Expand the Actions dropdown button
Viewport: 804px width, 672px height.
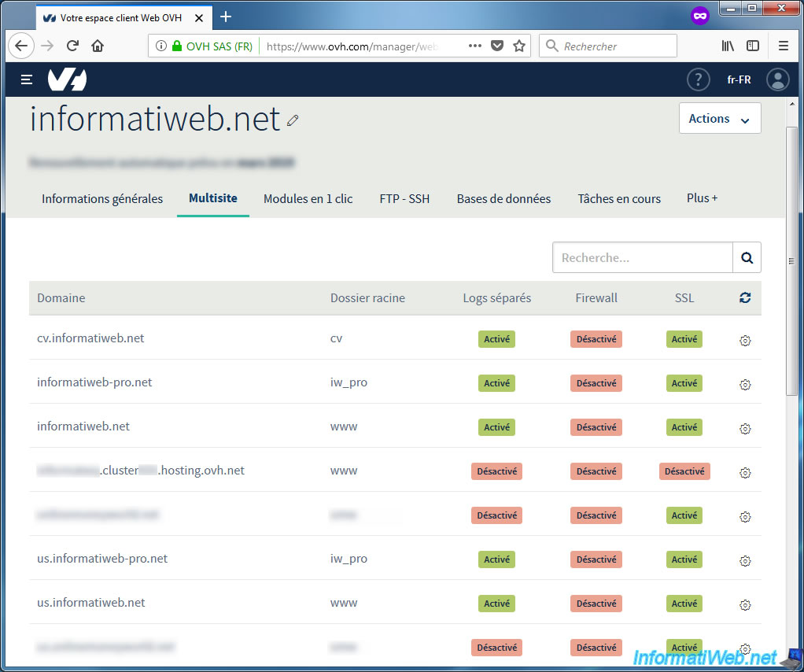click(x=719, y=119)
